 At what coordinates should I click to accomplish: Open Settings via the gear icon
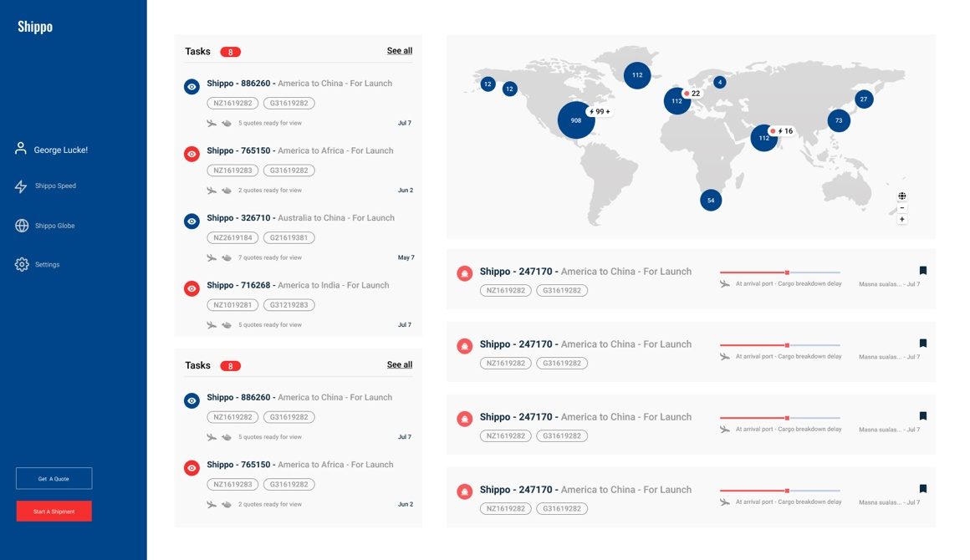click(x=22, y=265)
